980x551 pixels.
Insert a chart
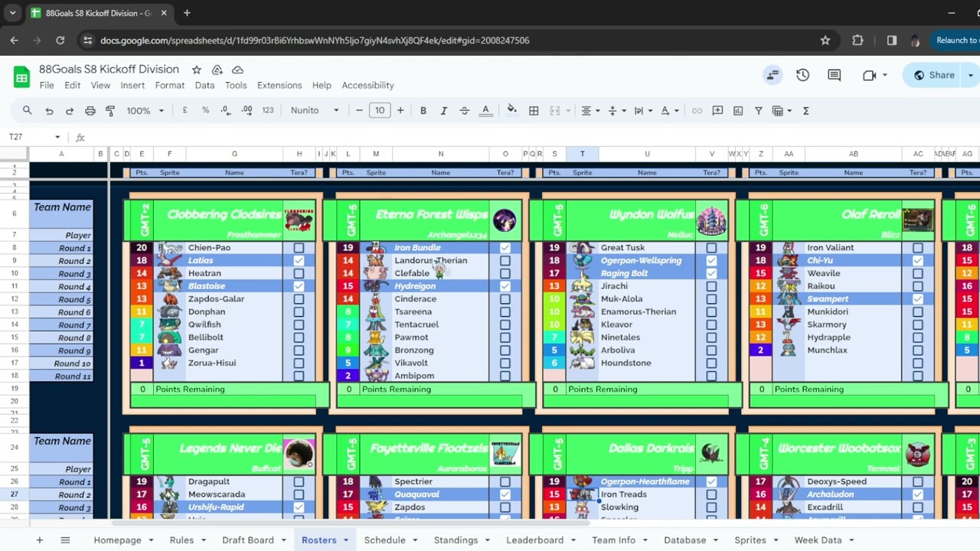click(x=738, y=111)
